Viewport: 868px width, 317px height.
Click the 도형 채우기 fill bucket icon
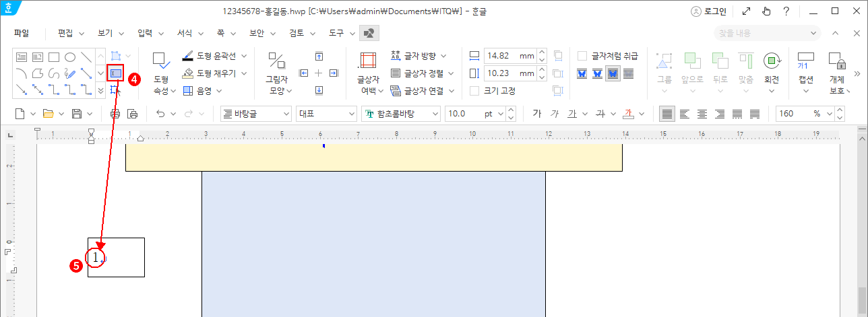[x=189, y=73]
